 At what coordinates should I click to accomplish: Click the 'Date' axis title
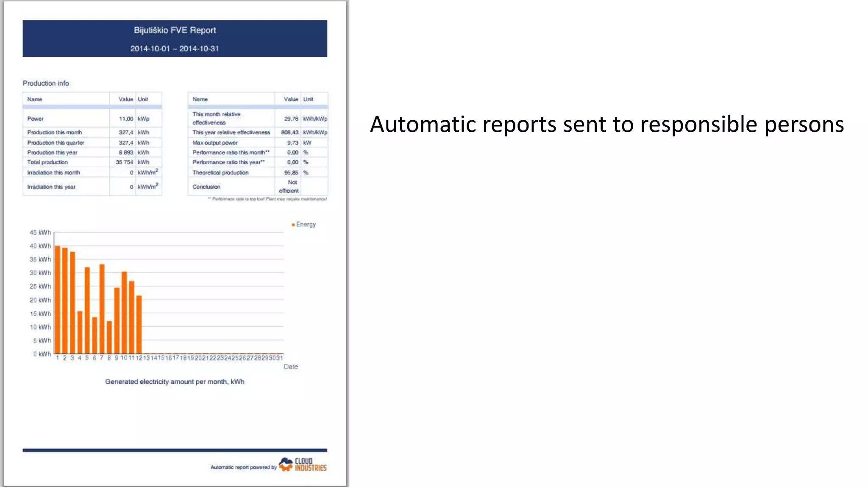click(x=291, y=367)
